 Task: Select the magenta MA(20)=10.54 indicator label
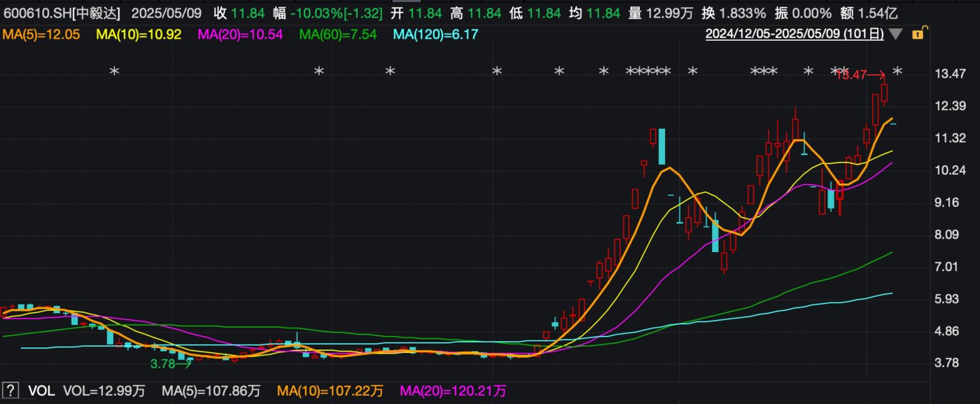point(240,34)
